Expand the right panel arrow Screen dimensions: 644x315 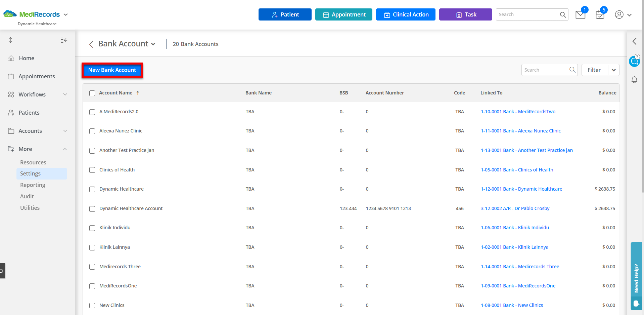coord(634,41)
